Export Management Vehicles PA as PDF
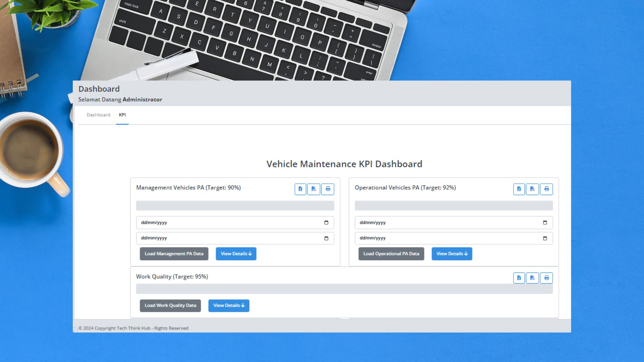 (314, 189)
